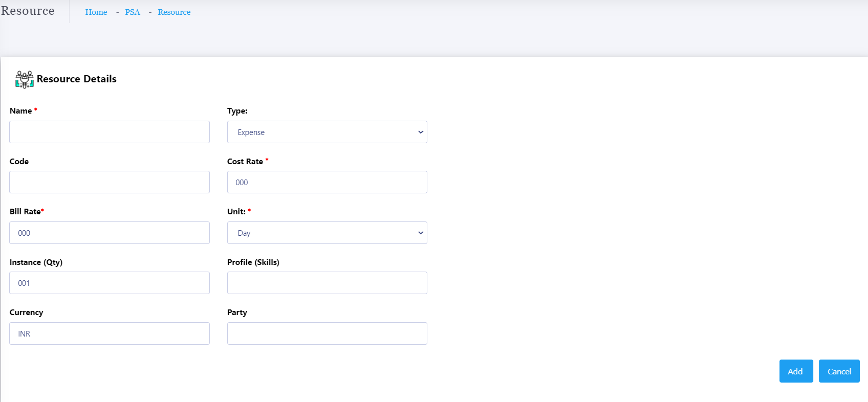This screenshot has height=402, width=868.
Task: Click the Currency label
Action: 26,312
